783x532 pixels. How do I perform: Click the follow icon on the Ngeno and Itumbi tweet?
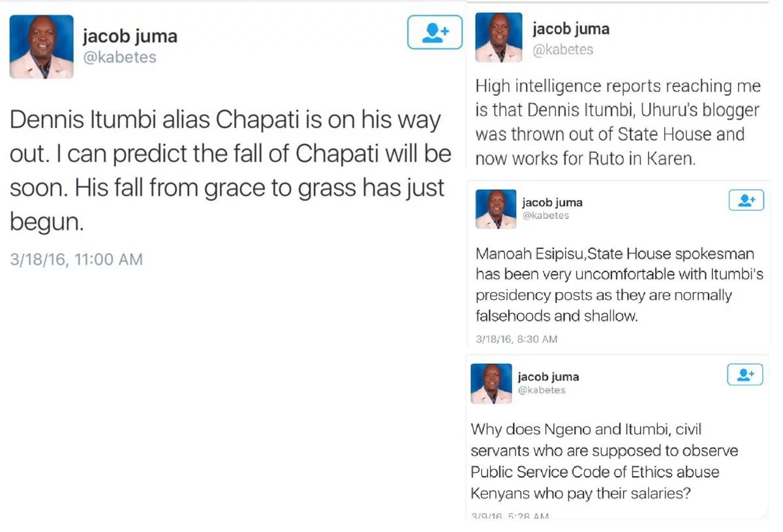[x=745, y=375]
